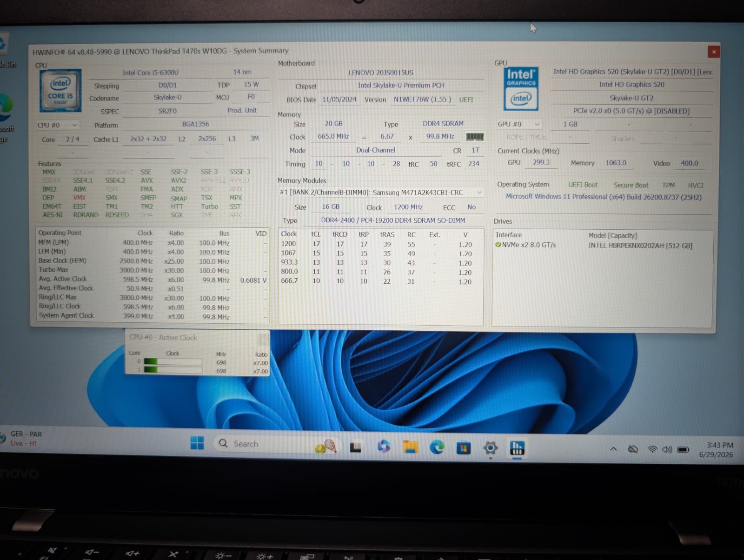This screenshot has width=744, height=560.
Task: Click the '15 W' TDP value
Action: [251, 85]
